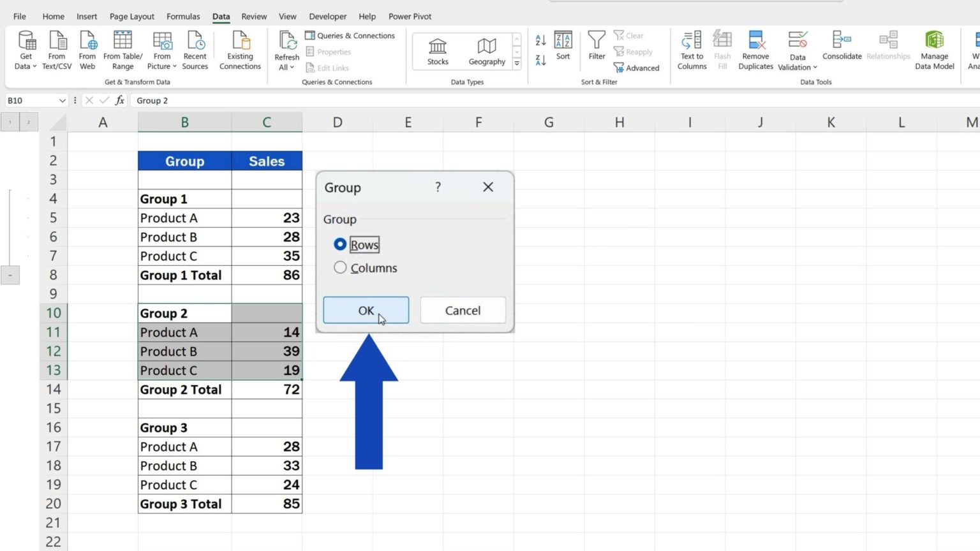Open Existing Connections
The image size is (980, 551).
click(241, 50)
